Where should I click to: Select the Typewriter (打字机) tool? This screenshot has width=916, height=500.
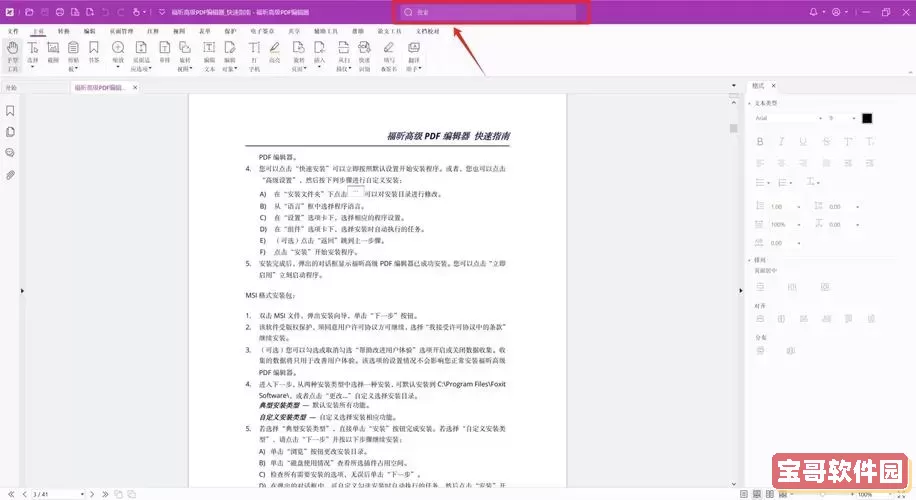coord(254,55)
